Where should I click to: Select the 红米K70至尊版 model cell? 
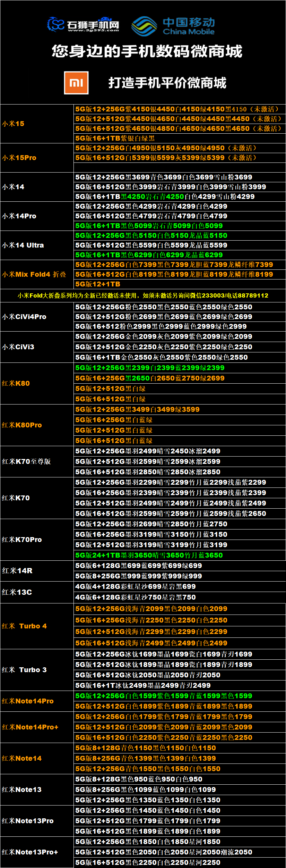coord(37,461)
